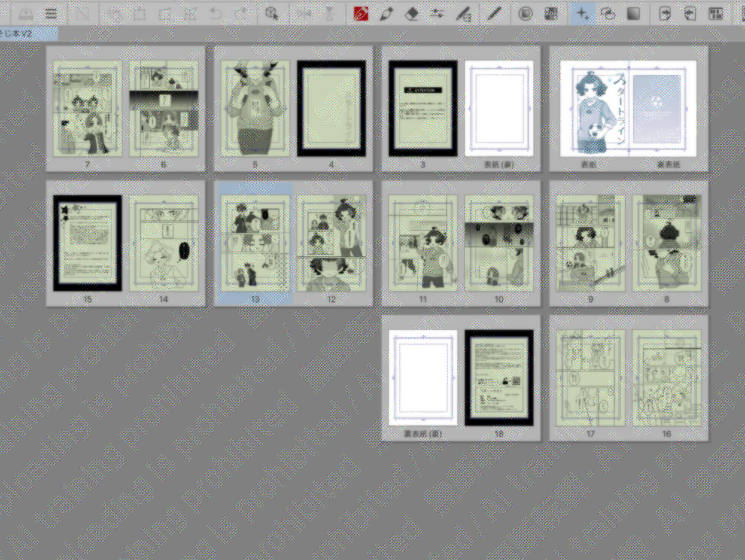Viewport: 745px width, 560px height.
Task: Select the highlighted page 13 thumbnail
Action: [x=255, y=243]
